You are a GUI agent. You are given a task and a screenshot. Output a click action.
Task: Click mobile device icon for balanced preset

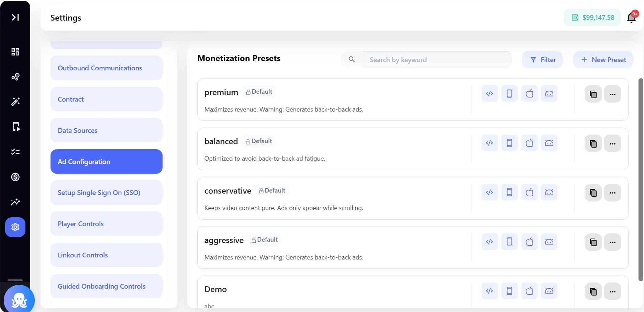[x=510, y=143]
